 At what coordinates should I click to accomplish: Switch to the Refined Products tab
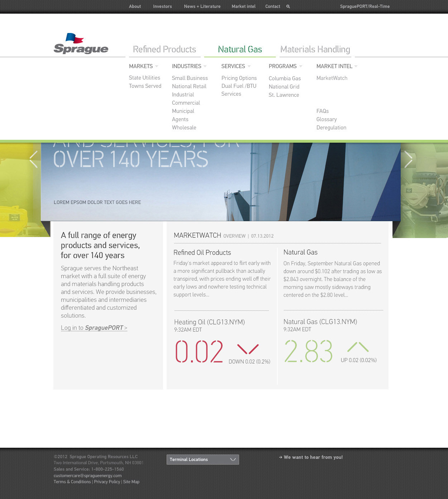[165, 49]
